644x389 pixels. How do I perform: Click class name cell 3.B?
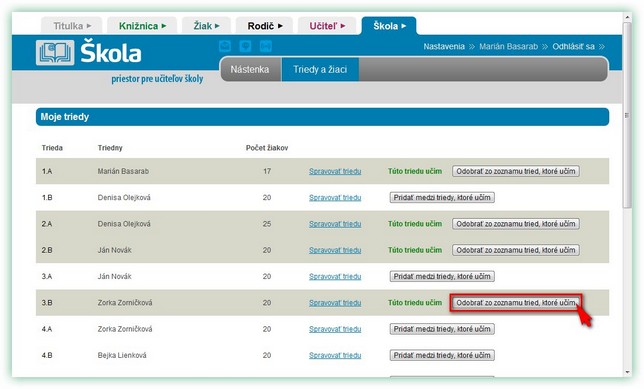point(47,303)
